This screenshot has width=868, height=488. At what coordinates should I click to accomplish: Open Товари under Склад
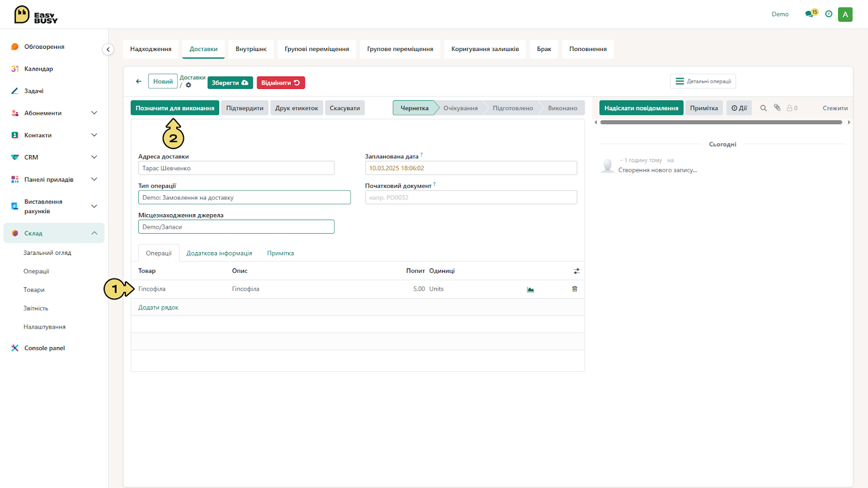pyautogui.click(x=34, y=290)
